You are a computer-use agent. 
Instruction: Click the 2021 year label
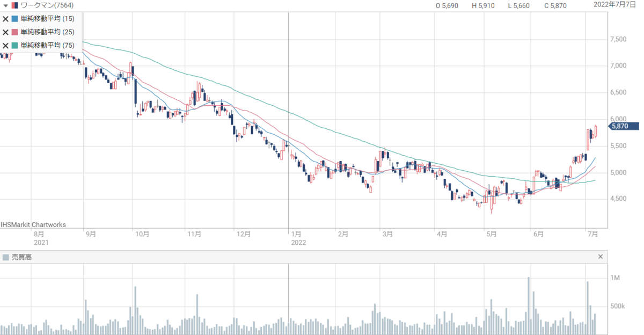[x=41, y=243]
